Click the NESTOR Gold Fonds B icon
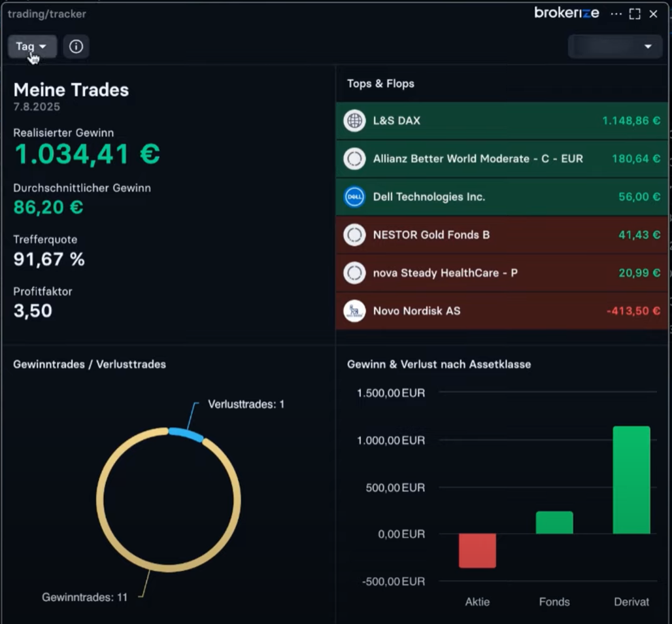 pos(354,235)
